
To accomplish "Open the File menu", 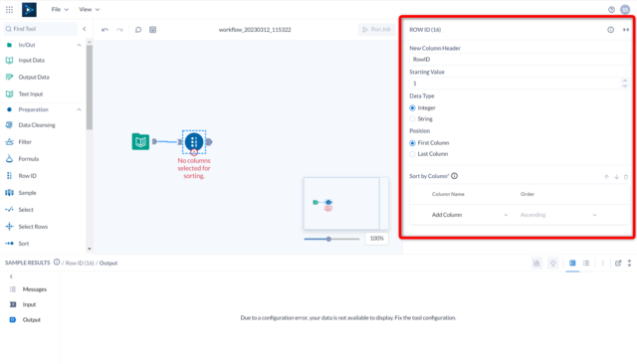I will click(x=60, y=9).
